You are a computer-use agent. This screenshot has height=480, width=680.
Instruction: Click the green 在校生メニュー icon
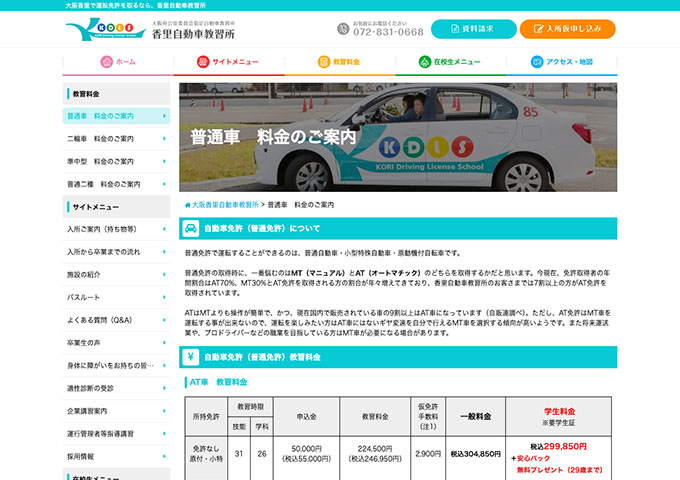[x=425, y=62]
